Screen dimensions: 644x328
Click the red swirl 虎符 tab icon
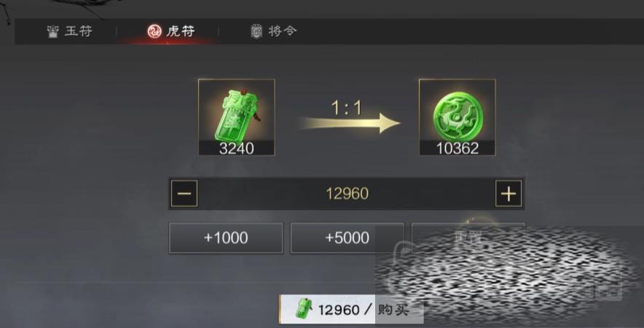[154, 31]
